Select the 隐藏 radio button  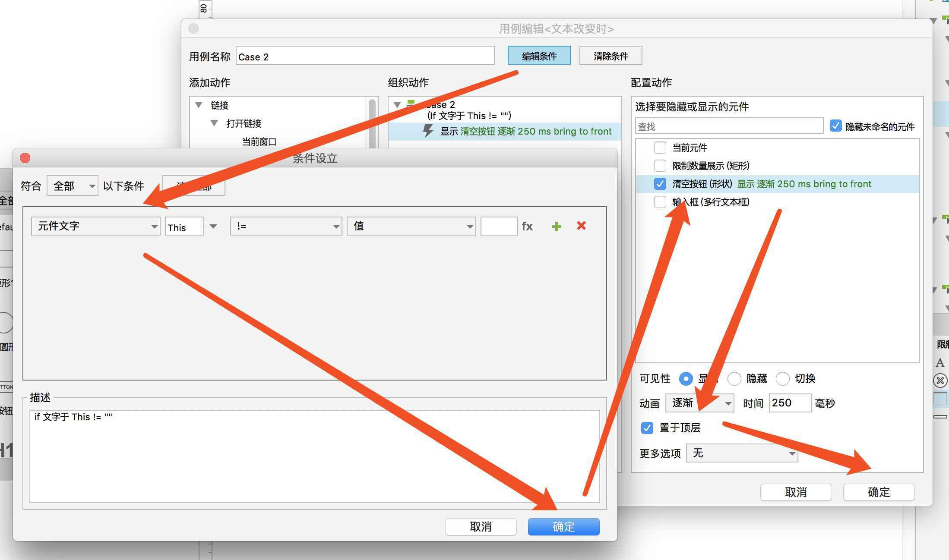[x=734, y=379]
